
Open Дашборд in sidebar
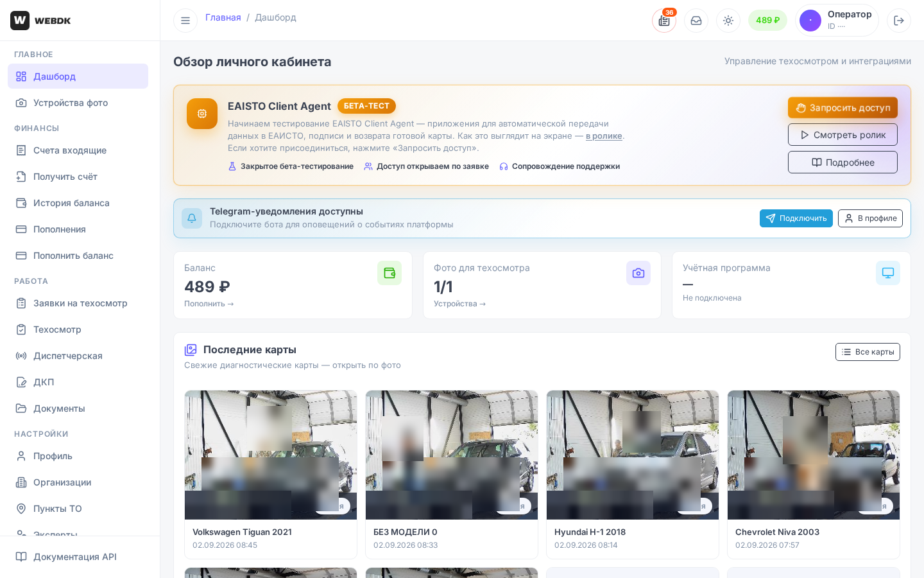click(x=78, y=76)
